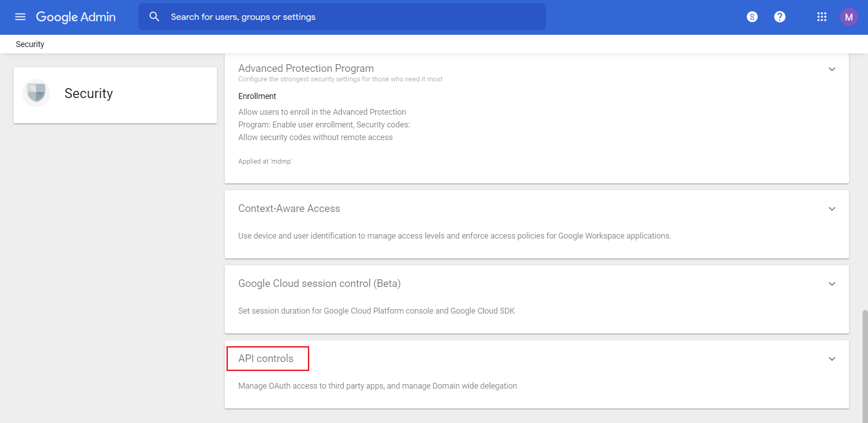Screen dimensions: 868x423
Task: Click the Security breadcrumb
Action: point(30,44)
